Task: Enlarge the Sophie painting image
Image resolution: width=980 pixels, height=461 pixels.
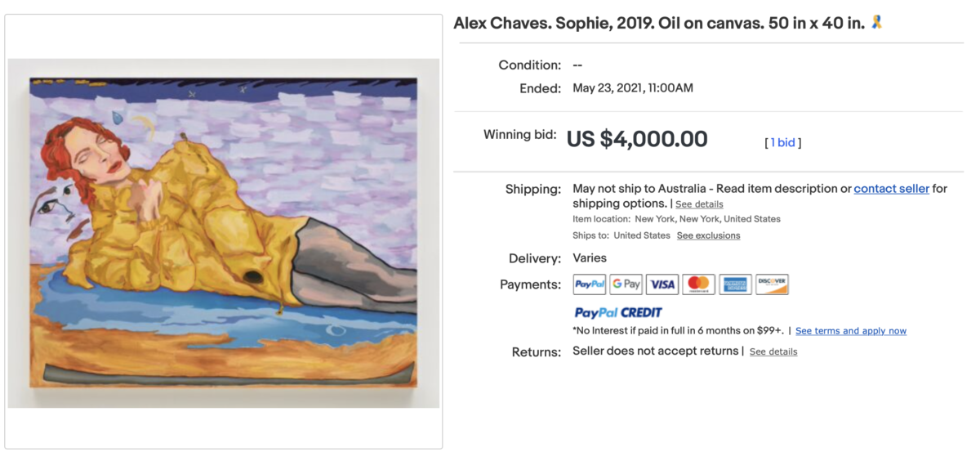Action: [x=223, y=231]
